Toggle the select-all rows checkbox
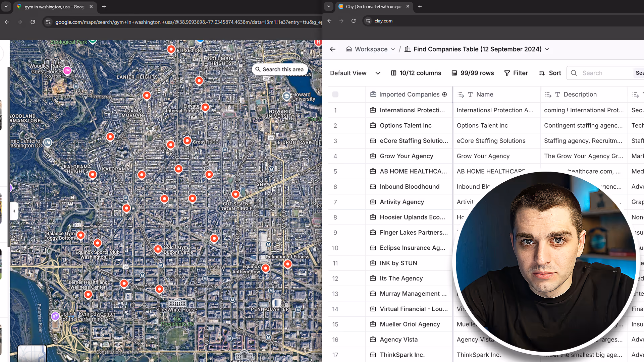The image size is (644, 362). (335, 95)
